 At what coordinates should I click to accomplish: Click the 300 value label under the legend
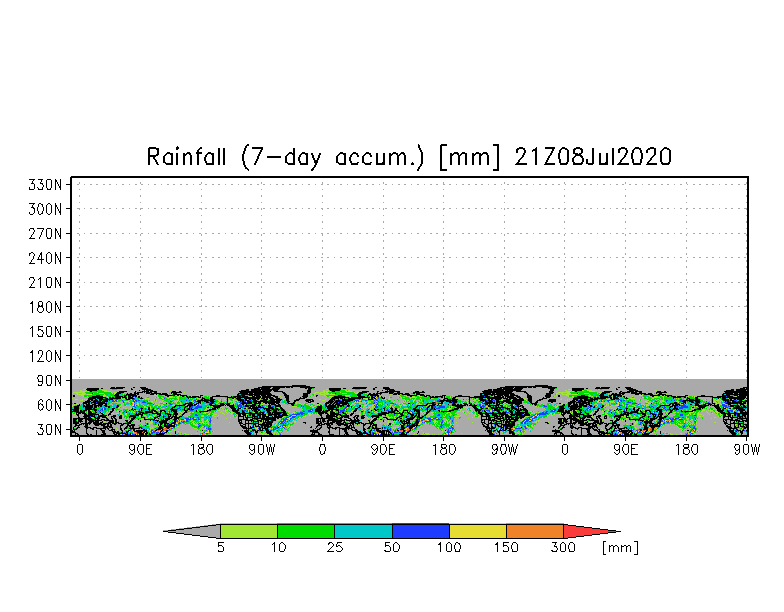564,548
